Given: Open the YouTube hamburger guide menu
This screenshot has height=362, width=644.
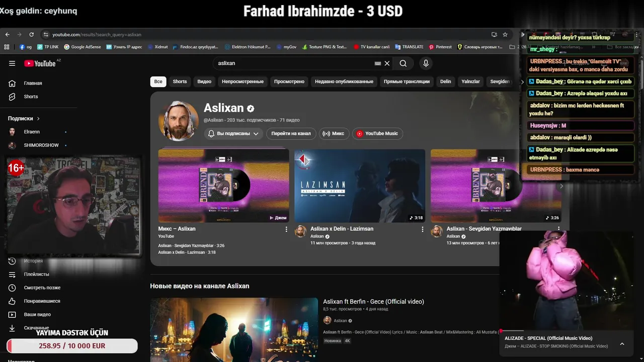Looking at the screenshot, I should pos(12,63).
